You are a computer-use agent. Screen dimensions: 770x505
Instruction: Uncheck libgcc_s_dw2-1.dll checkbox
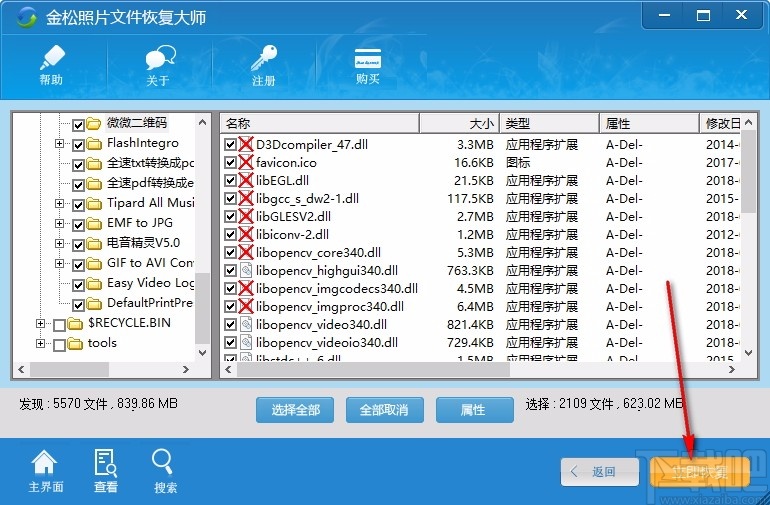click(230, 198)
